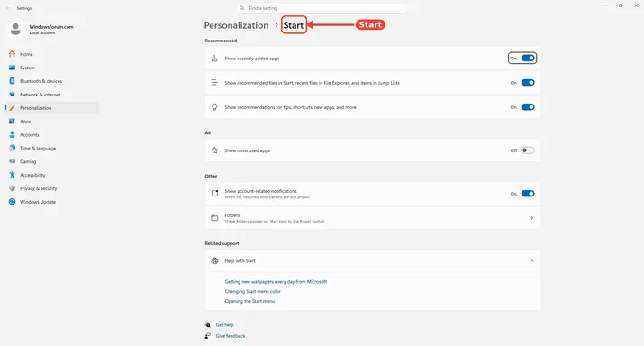The image size is (644, 346).
Task: Click the search magnifier icon
Action: point(242,8)
